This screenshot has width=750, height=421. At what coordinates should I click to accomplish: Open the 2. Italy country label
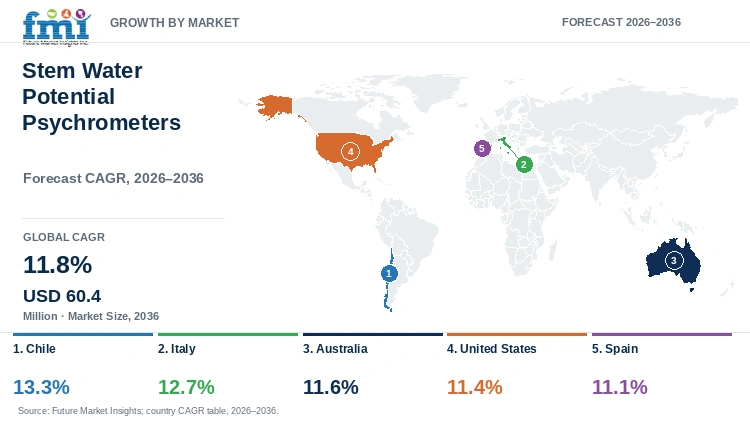(x=176, y=349)
